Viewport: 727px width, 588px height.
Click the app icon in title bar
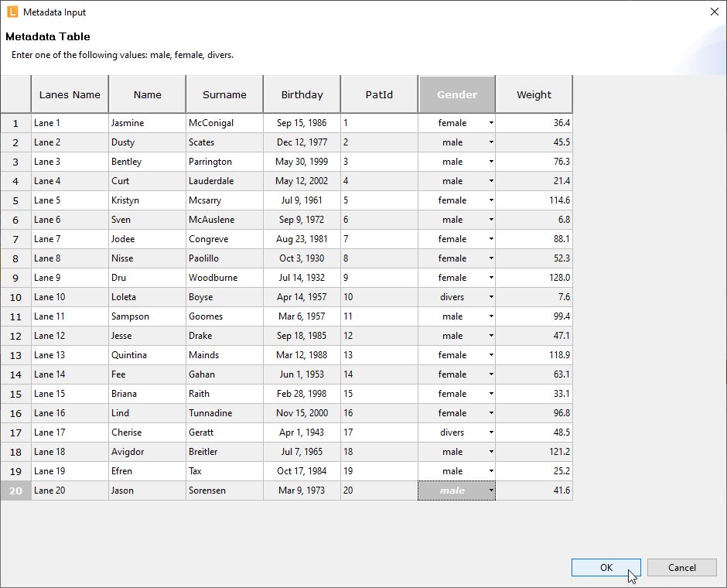pos(12,12)
